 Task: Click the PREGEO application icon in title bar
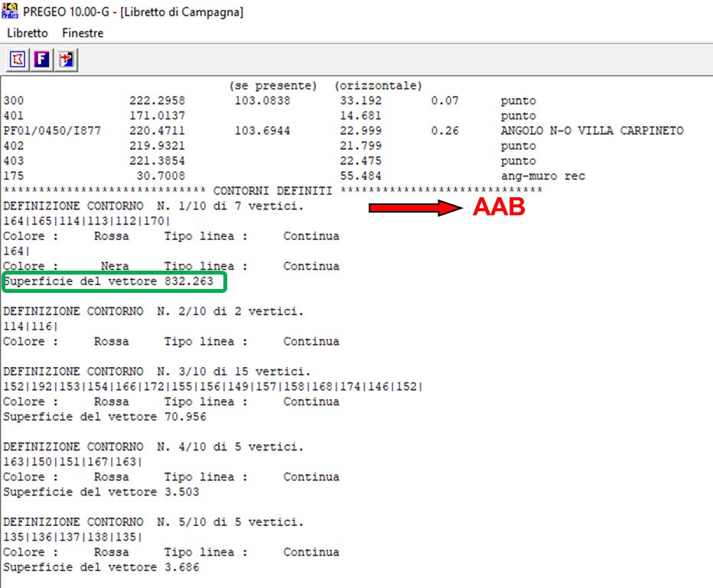point(11,11)
